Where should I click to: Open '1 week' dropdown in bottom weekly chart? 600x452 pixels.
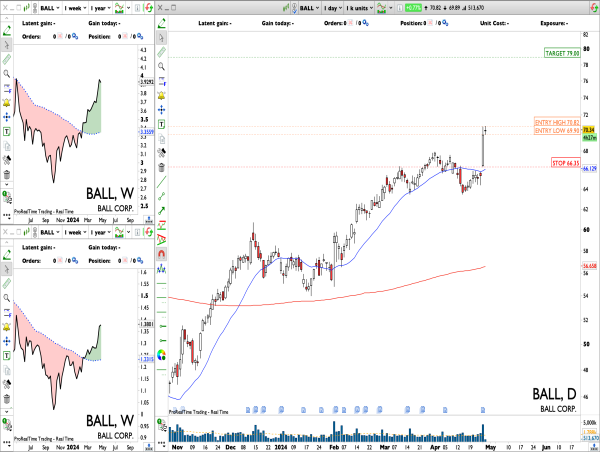[75, 232]
